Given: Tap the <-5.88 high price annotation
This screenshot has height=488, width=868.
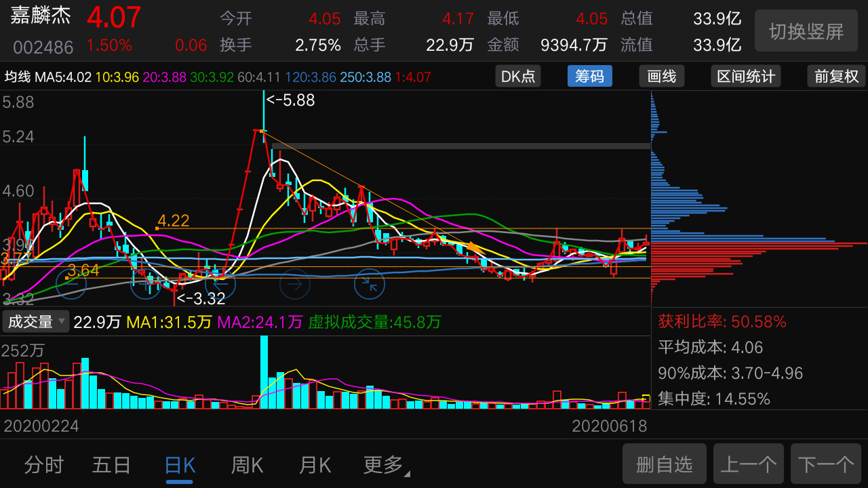Looking at the screenshot, I should [290, 100].
